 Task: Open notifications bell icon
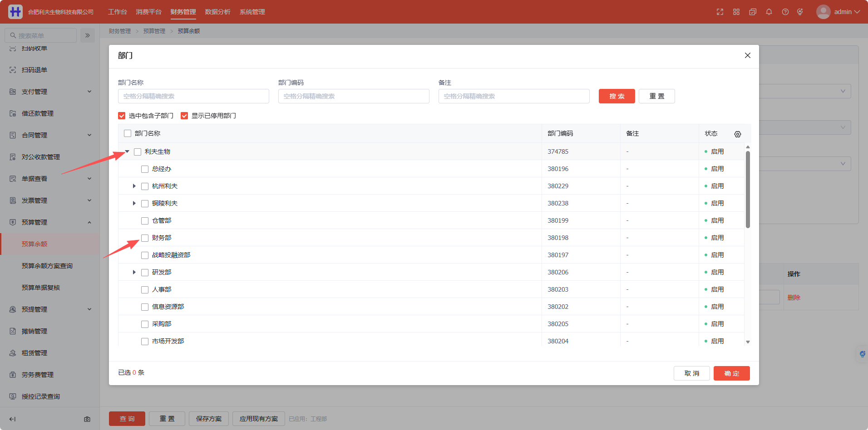tap(769, 12)
